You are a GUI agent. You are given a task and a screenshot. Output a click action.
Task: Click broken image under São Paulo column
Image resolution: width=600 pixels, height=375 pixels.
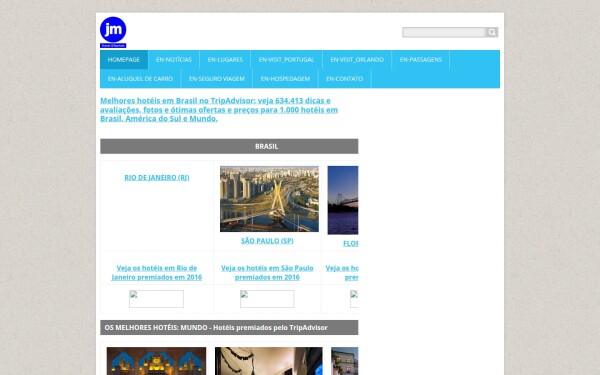tap(267, 299)
